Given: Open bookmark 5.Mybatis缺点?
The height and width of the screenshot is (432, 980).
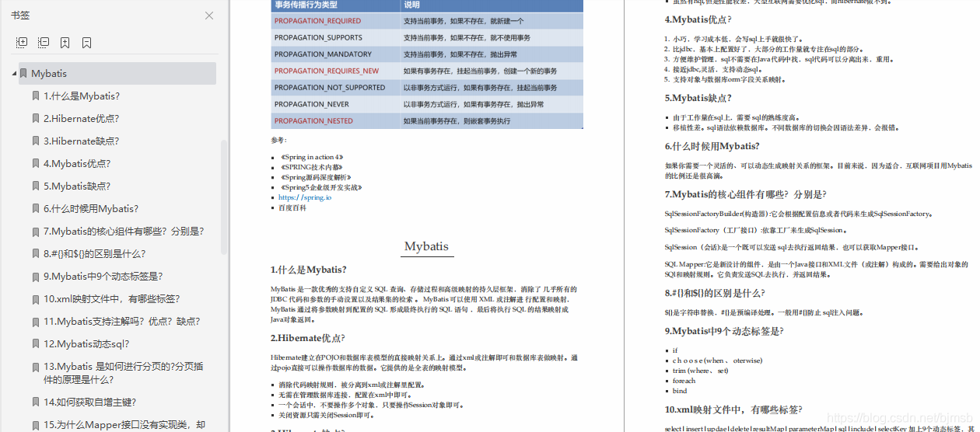Looking at the screenshot, I should pos(77,186).
